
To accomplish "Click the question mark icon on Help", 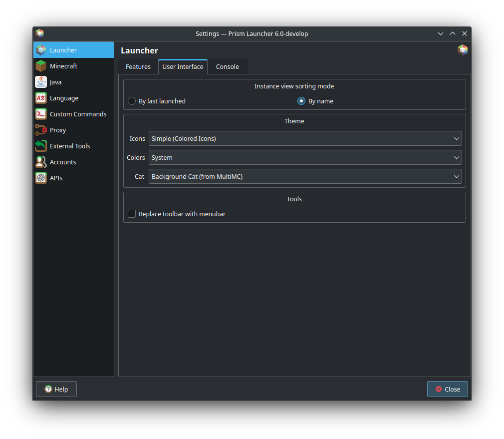I will pyautogui.click(x=48, y=389).
